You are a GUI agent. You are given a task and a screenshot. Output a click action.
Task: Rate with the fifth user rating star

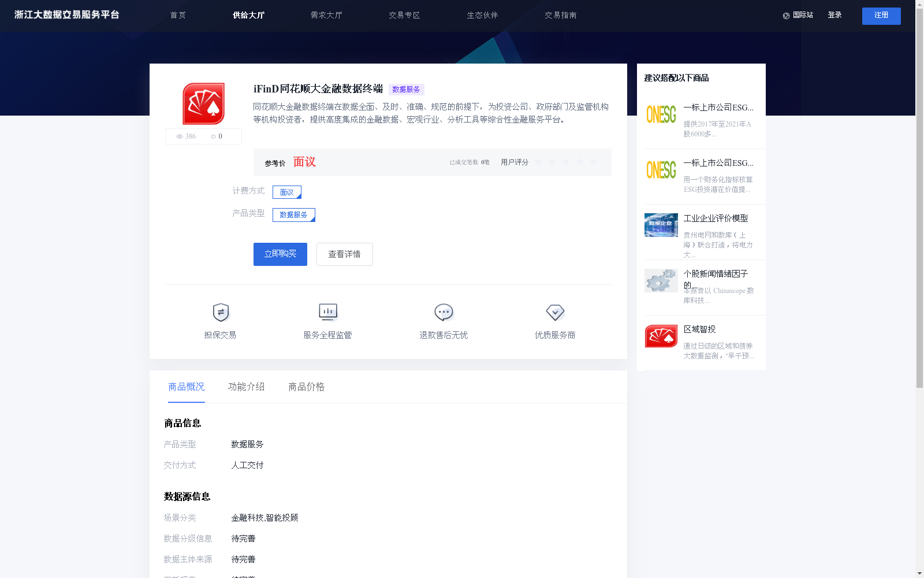(594, 162)
